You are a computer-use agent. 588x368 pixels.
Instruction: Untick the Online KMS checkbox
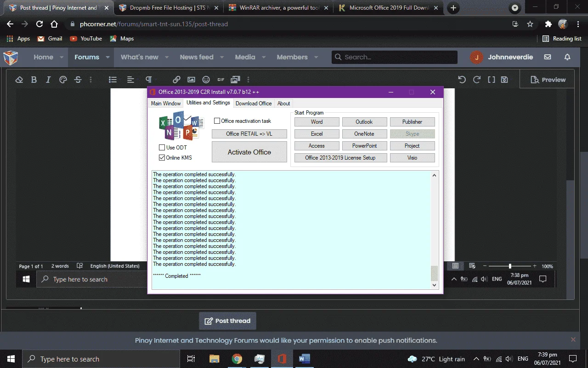pyautogui.click(x=162, y=158)
